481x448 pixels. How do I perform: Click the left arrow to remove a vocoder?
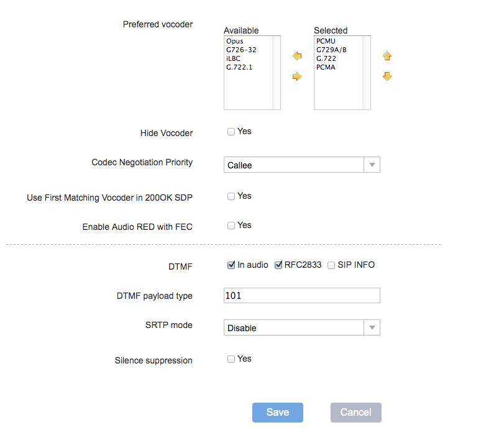[x=297, y=56]
